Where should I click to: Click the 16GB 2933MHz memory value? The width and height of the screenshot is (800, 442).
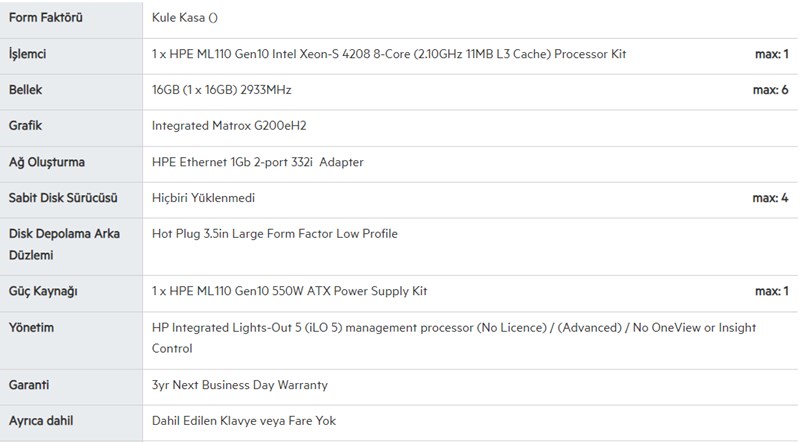pyautogui.click(x=221, y=90)
